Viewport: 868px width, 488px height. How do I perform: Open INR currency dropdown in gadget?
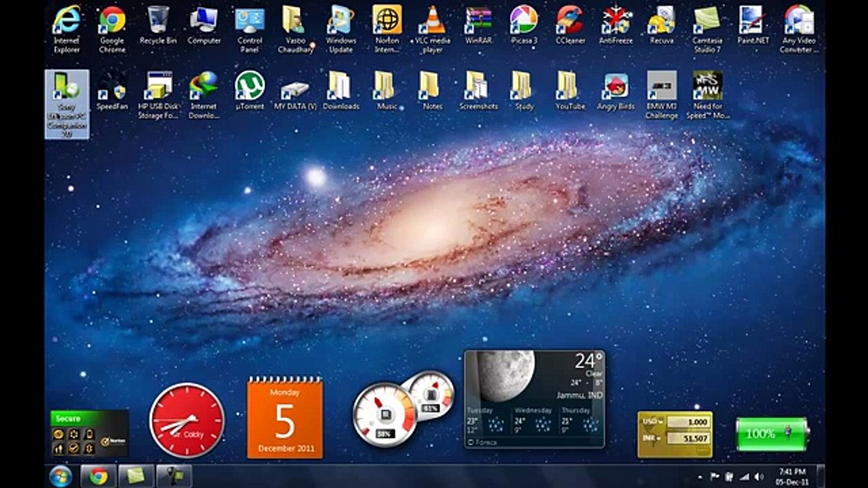[652, 438]
